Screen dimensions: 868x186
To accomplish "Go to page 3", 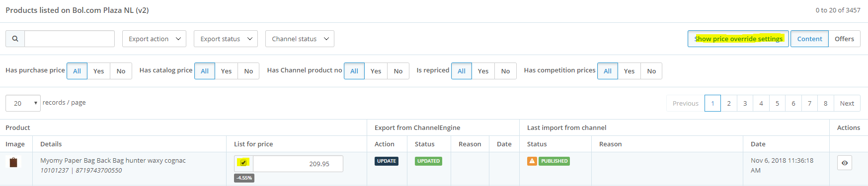I will point(745,103).
